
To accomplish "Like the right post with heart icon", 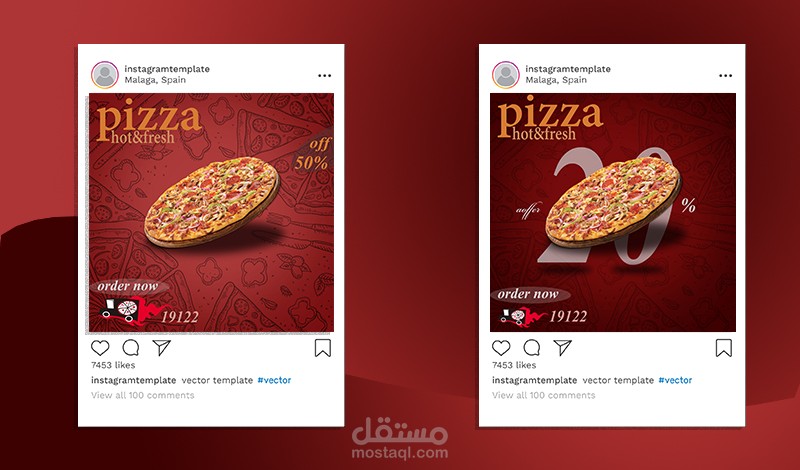I will [501, 348].
